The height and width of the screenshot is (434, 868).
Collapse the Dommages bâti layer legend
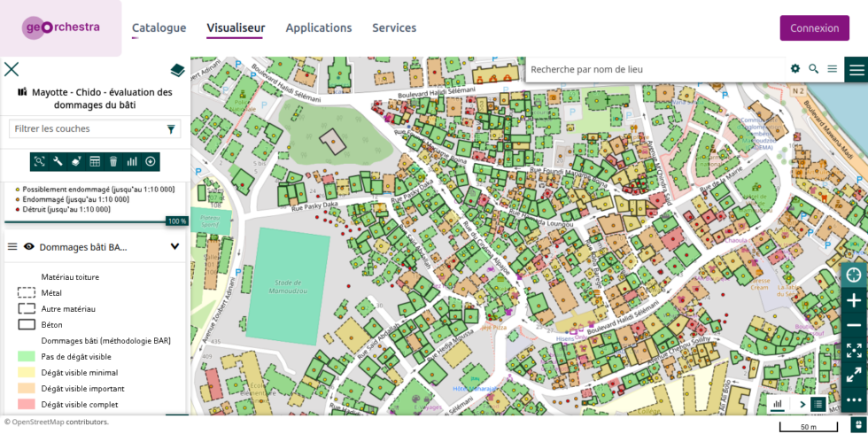tap(174, 247)
